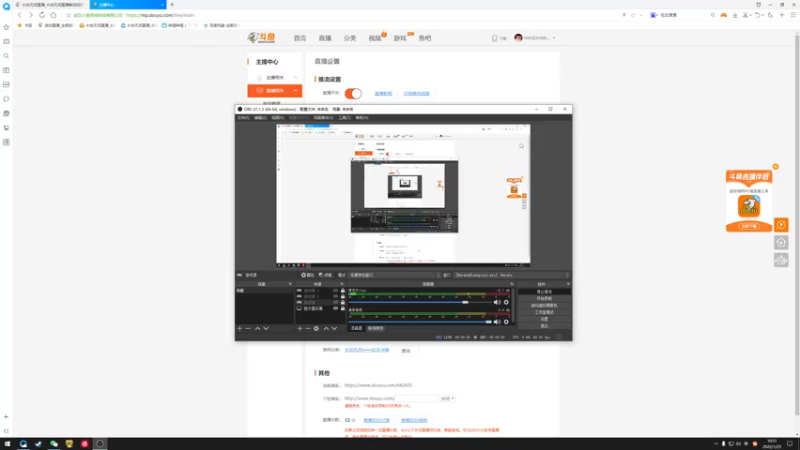
Task: Toggle visibility of the display capture source
Action: 335,309
